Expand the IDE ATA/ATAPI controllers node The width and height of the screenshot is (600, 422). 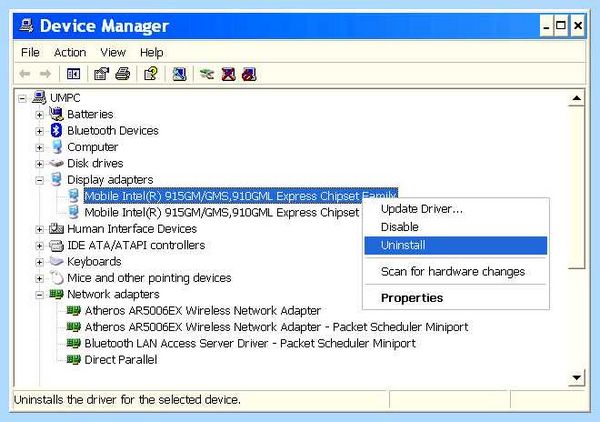tap(39, 246)
